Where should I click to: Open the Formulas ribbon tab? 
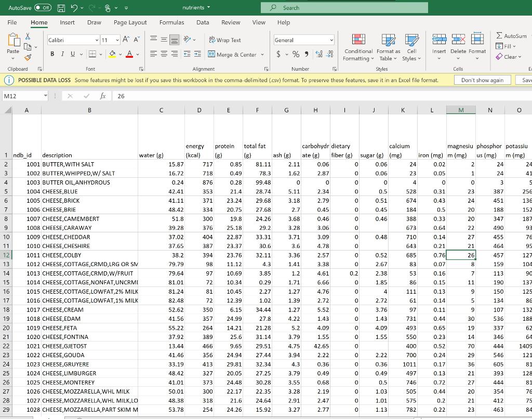[171, 22]
